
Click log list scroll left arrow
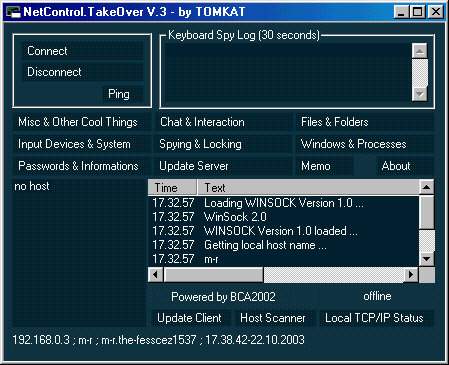[x=156, y=275]
